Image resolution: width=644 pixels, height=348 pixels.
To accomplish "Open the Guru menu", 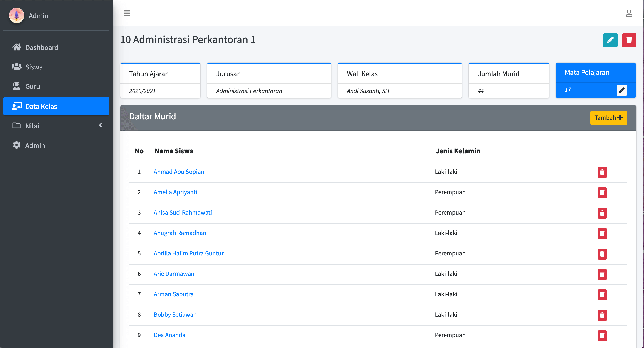I will tap(56, 86).
